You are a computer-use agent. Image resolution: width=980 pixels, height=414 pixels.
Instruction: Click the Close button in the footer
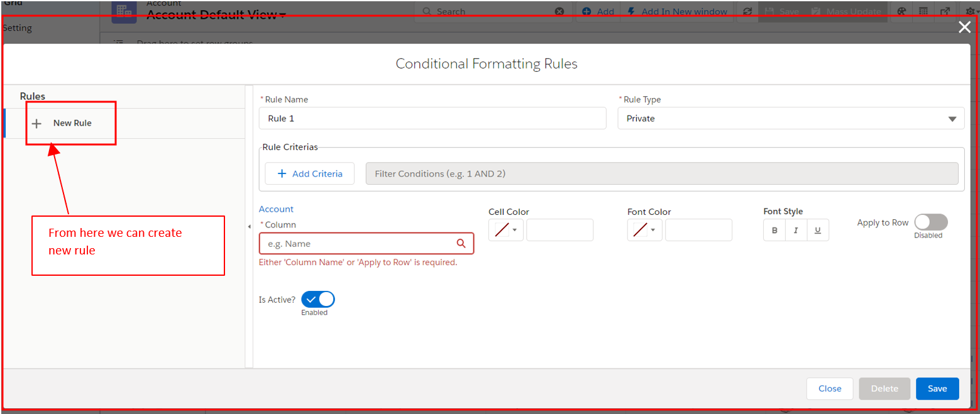[x=829, y=389]
